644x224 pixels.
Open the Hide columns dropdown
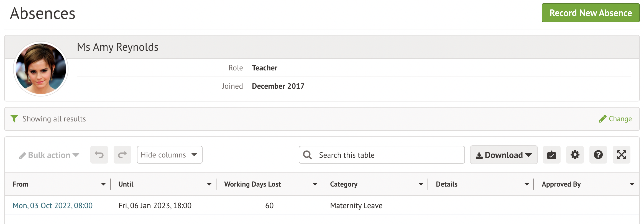[169, 155]
